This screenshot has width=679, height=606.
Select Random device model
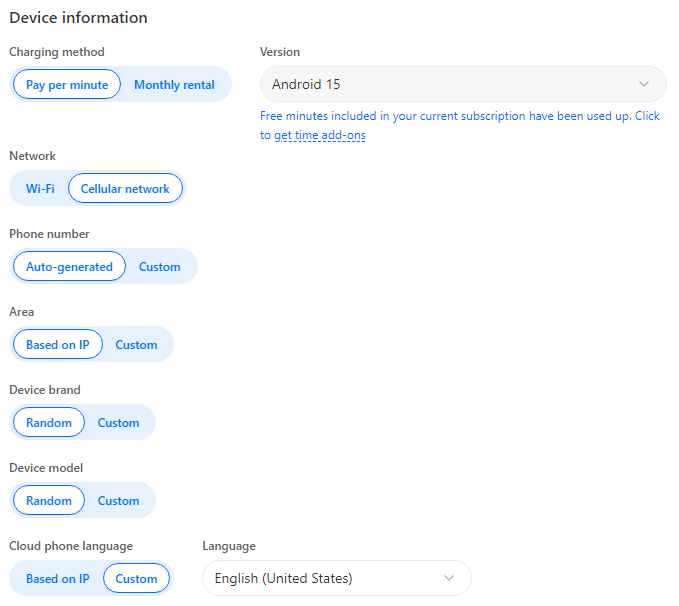coord(49,500)
